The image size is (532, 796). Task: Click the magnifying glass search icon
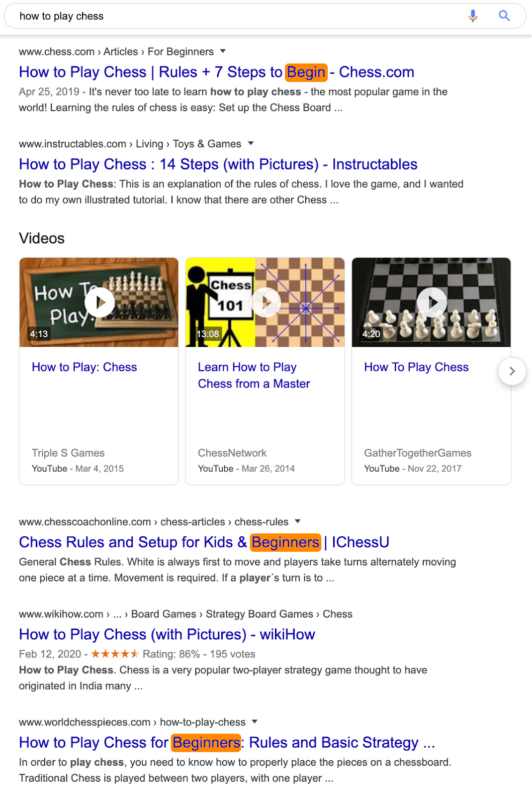(504, 15)
